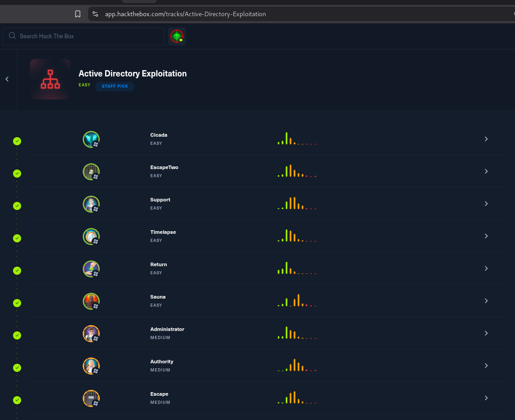Image resolution: width=515 pixels, height=420 pixels.
Task: Click the Cicada machine avatar icon
Action: click(x=91, y=139)
